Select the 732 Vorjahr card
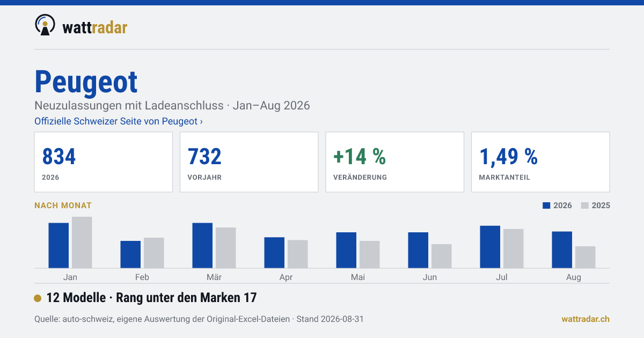 (249, 162)
